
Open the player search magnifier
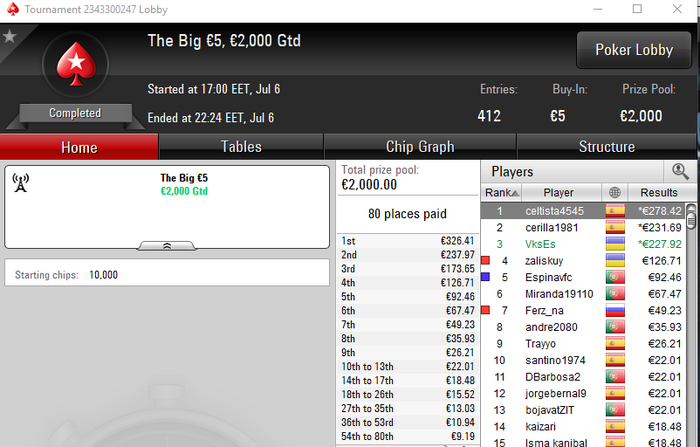[680, 171]
